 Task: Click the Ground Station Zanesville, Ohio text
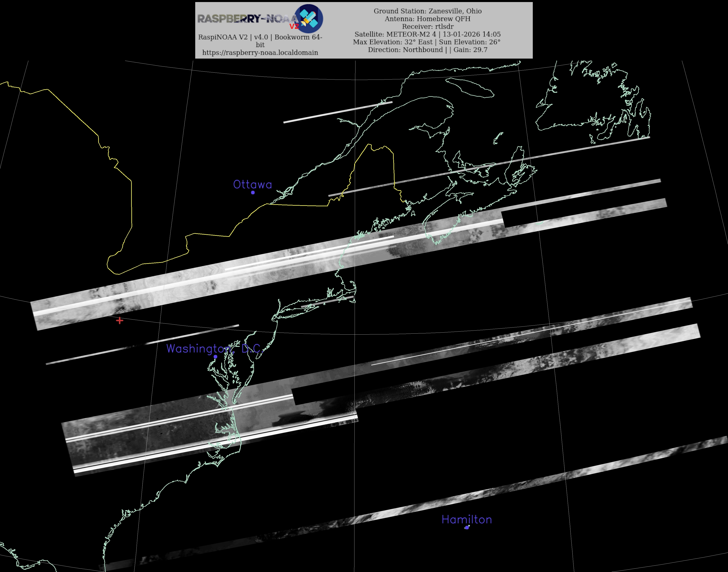coord(427,11)
